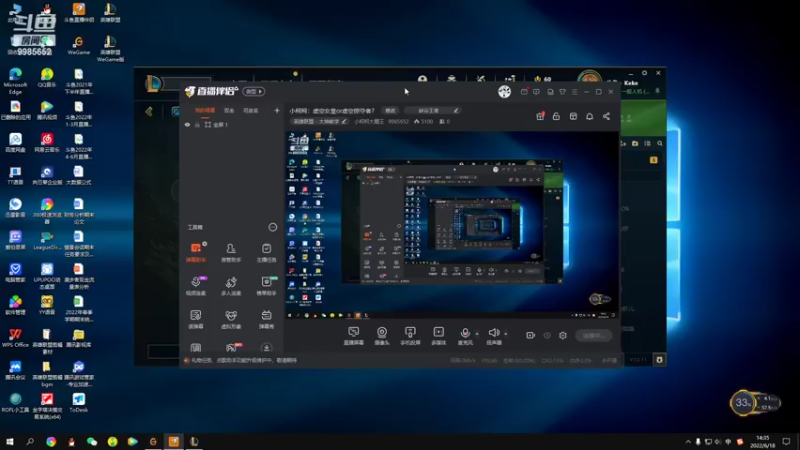
Task: Edit the tag field next to the 修改 button
Action: coord(432,110)
